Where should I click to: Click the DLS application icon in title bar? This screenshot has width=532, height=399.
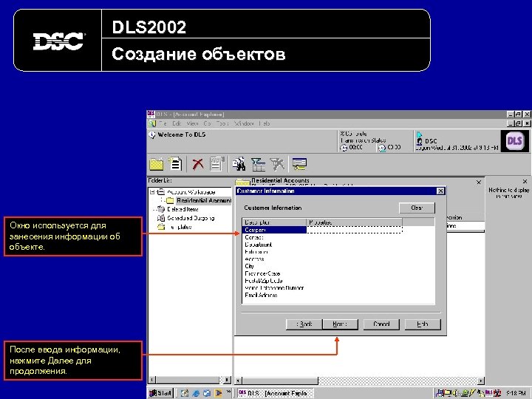pos(151,114)
